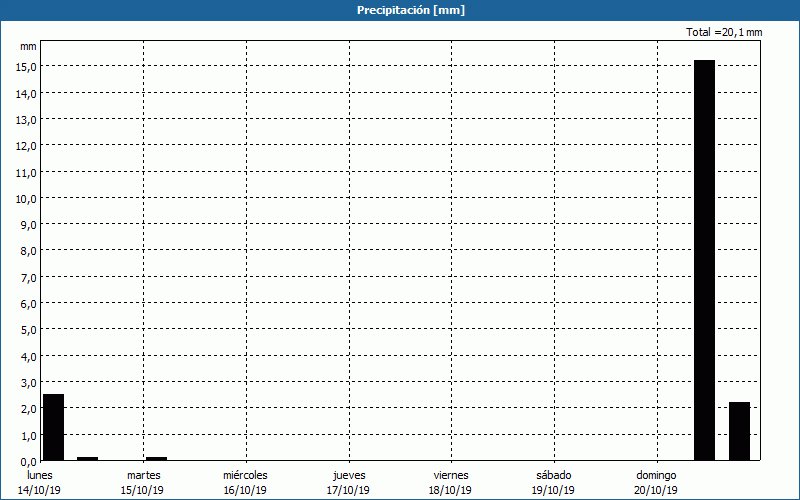Click the 10,0 axis value
800x500 pixels.
pos(26,199)
